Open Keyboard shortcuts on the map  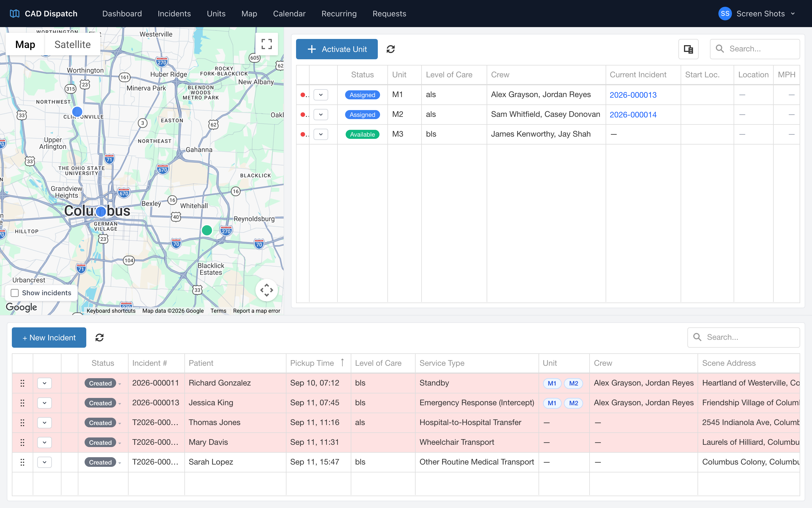tap(111, 311)
